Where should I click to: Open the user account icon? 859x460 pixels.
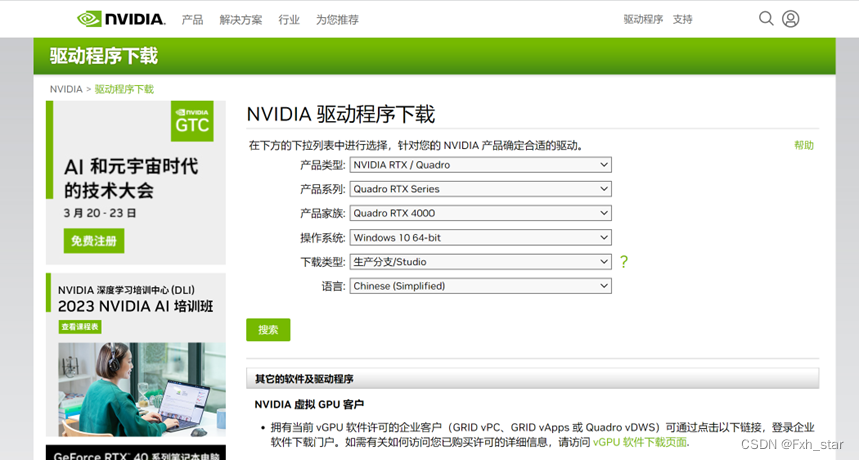(790, 19)
